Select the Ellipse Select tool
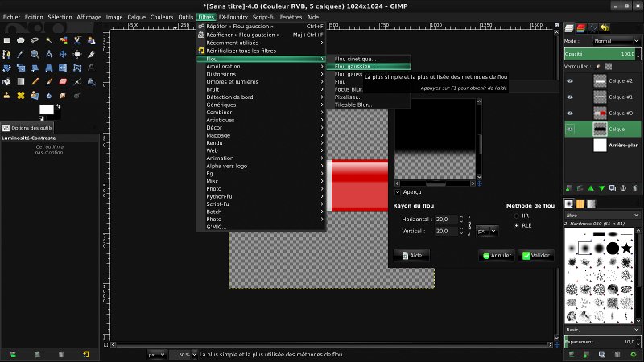The image size is (644, 362). 21,40
